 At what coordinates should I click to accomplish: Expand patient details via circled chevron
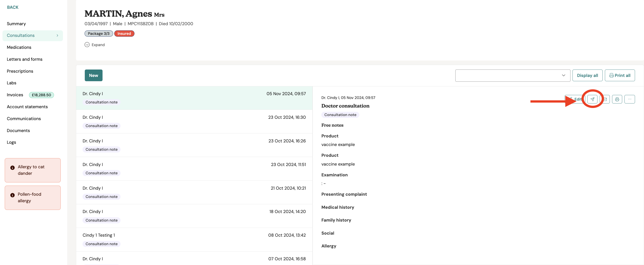[87, 45]
